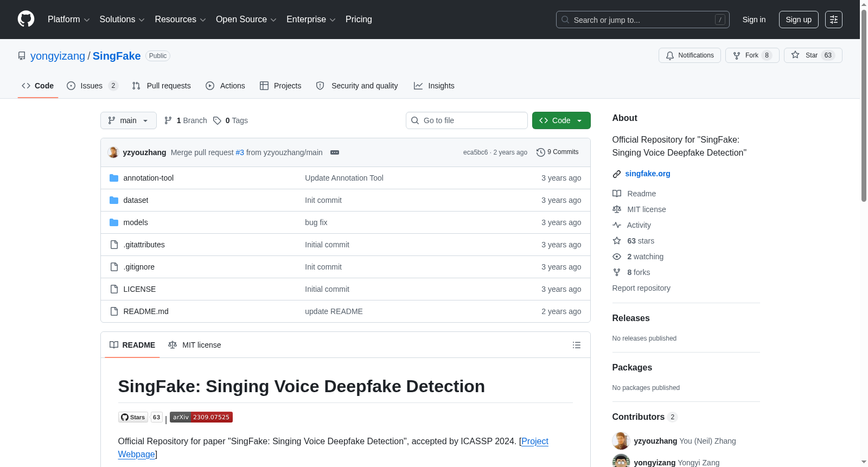The width and height of the screenshot is (868, 467).
Task: Open pull request #3 link
Action: tap(240, 152)
